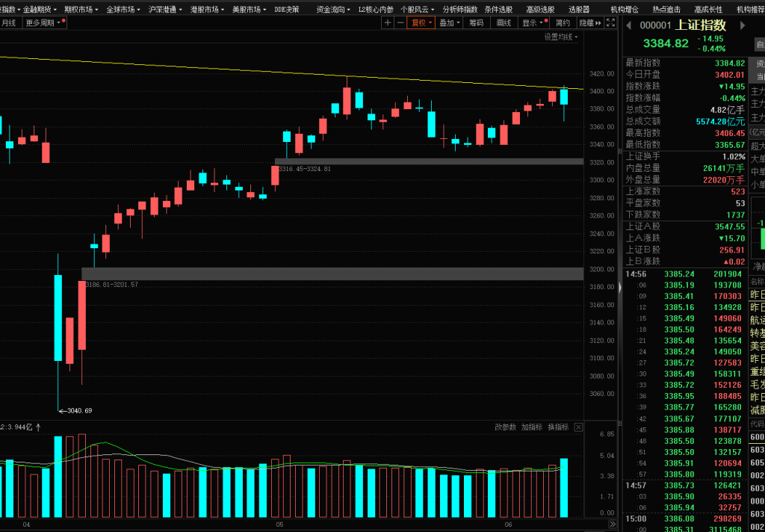Screen dimensions: 765x532
Task: Click the 15:00 tick row with 298269
Action: pyautogui.click(x=684, y=519)
